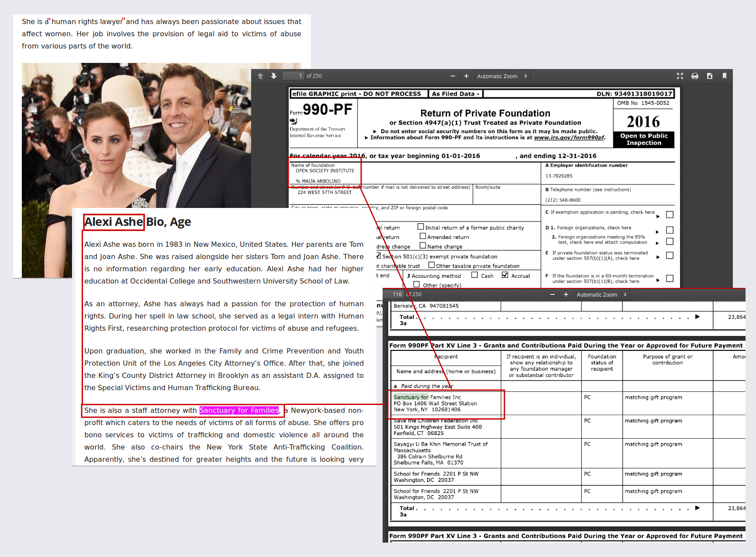Check box C exemption application pending
This screenshot has width=756, height=557.
tap(670, 214)
